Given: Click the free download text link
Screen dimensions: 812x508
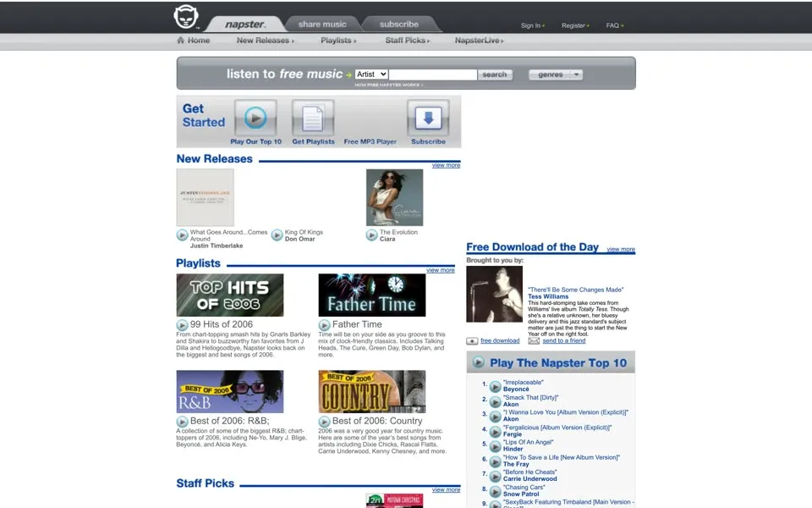Looking at the screenshot, I should [500, 341].
